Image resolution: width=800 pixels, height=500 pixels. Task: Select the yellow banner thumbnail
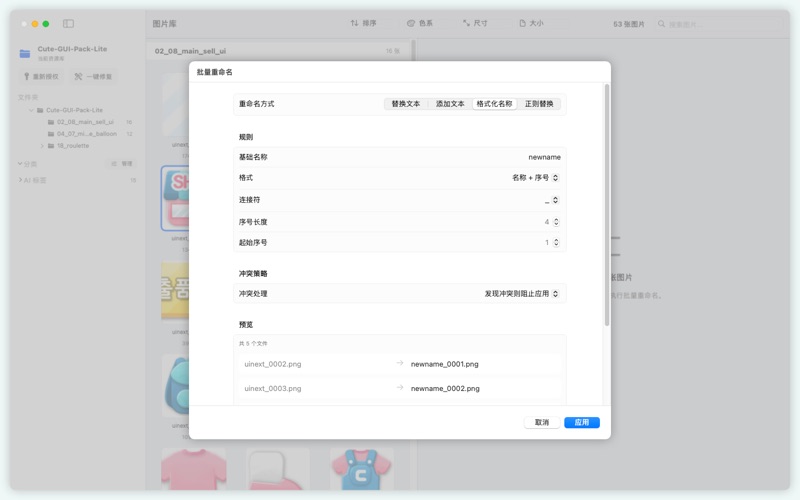[175, 292]
